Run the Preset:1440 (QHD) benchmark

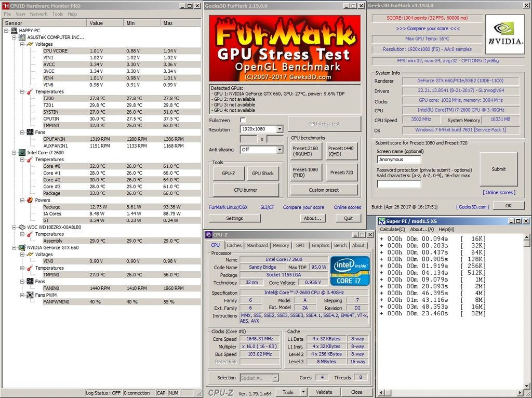coord(341,151)
